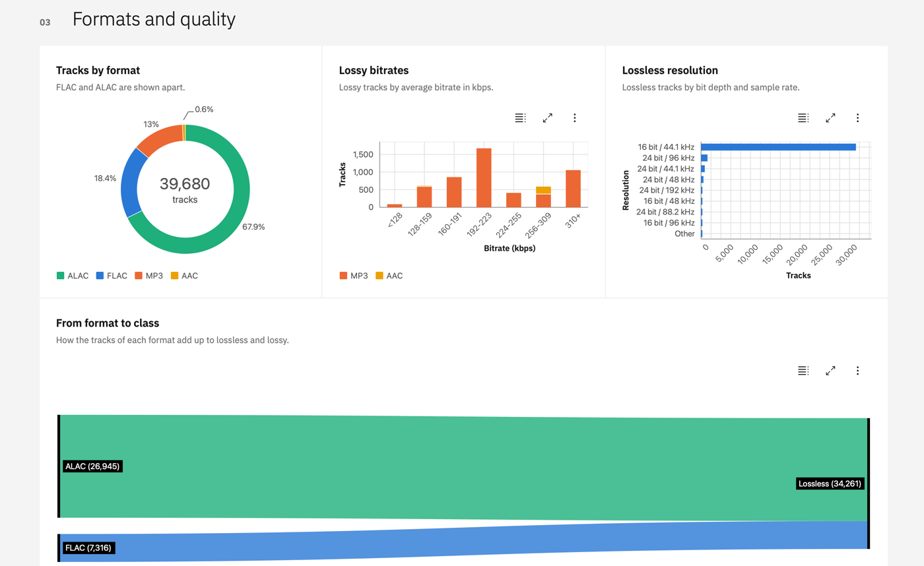Toggle MP3 in the Lossy bitrates legend
Image resolution: width=924 pixels, height=566 pixels.
click(354, 276)
